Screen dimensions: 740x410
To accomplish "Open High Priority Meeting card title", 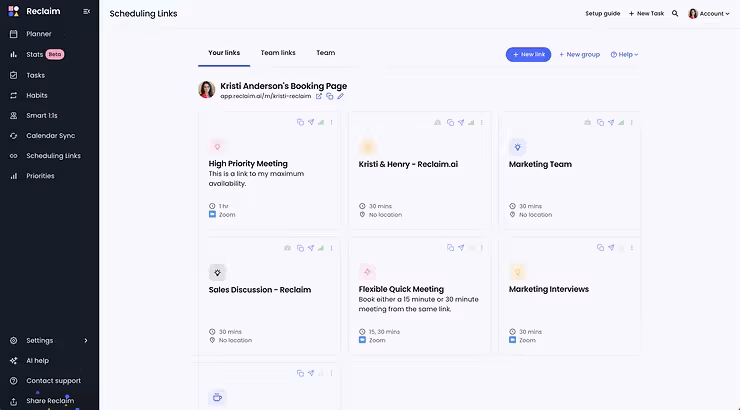I will pyautogui.click(x=248, y=164).
